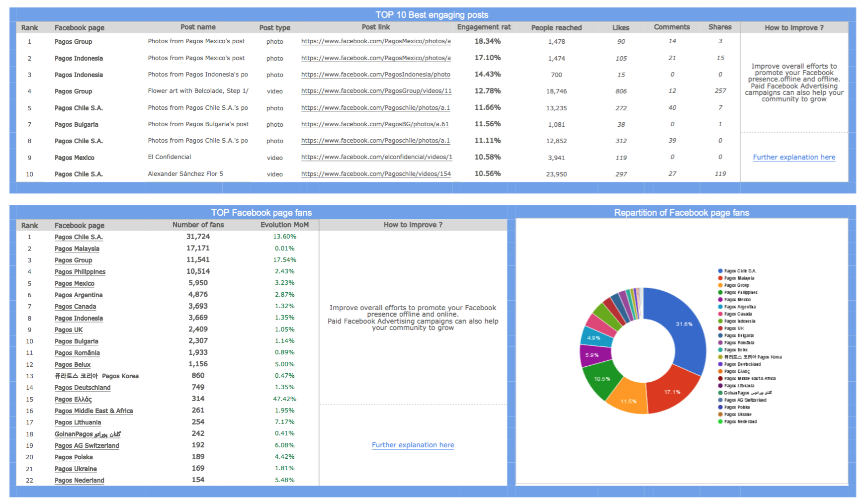
Task: Click Further explanation link in best engaging posts
Action: pos(794,157)
